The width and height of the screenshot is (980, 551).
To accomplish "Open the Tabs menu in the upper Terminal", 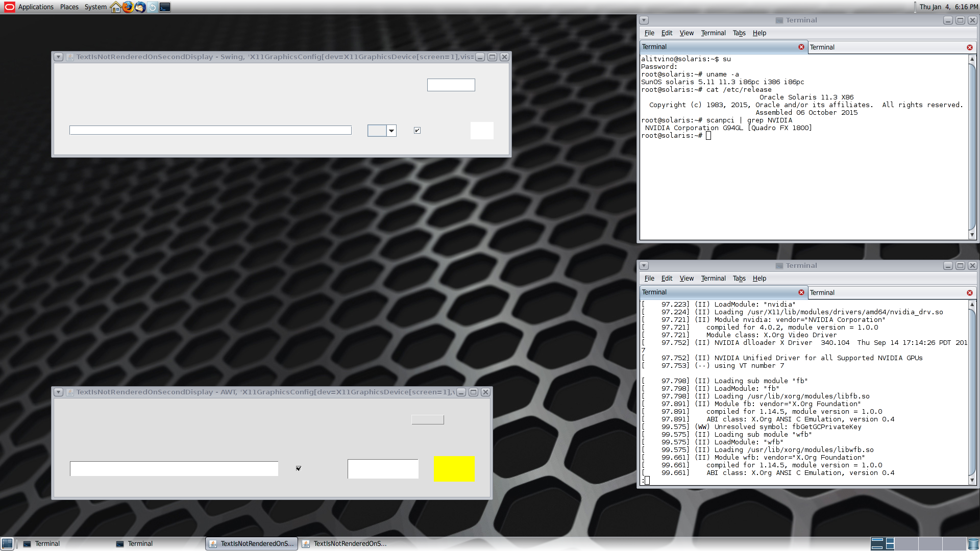I will click(x=739, y=33).
